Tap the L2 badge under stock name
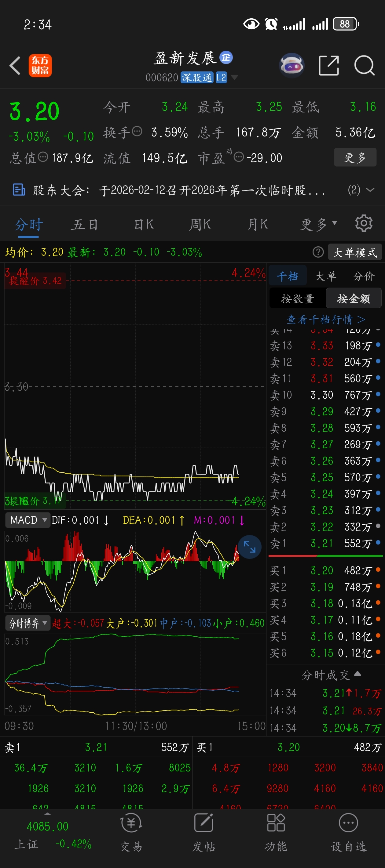 [x=221, y=78]
